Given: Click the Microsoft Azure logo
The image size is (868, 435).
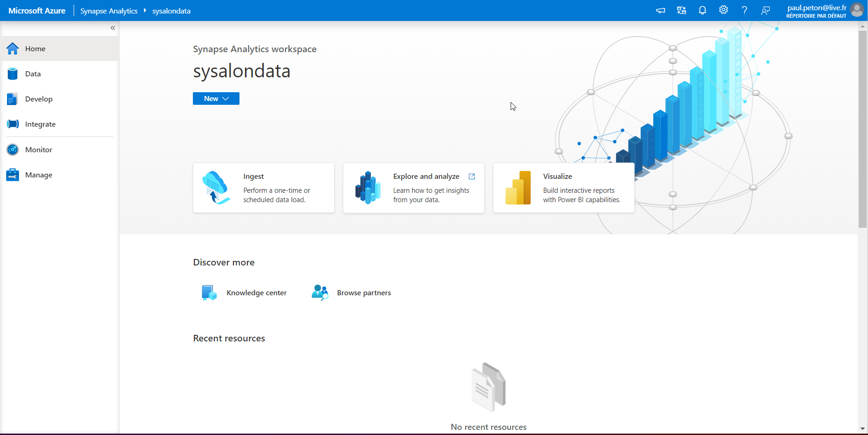Looking at the screenshot, I should point(37,10).
